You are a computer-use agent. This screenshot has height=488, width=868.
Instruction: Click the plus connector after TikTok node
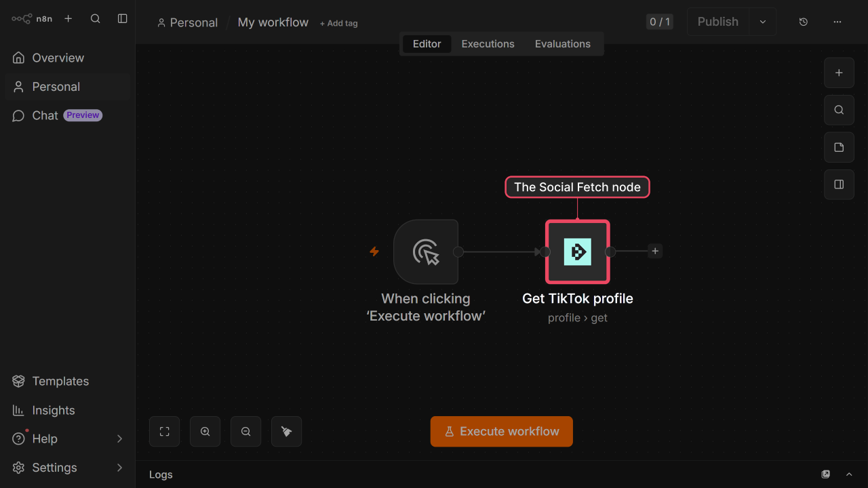point(655,251)
